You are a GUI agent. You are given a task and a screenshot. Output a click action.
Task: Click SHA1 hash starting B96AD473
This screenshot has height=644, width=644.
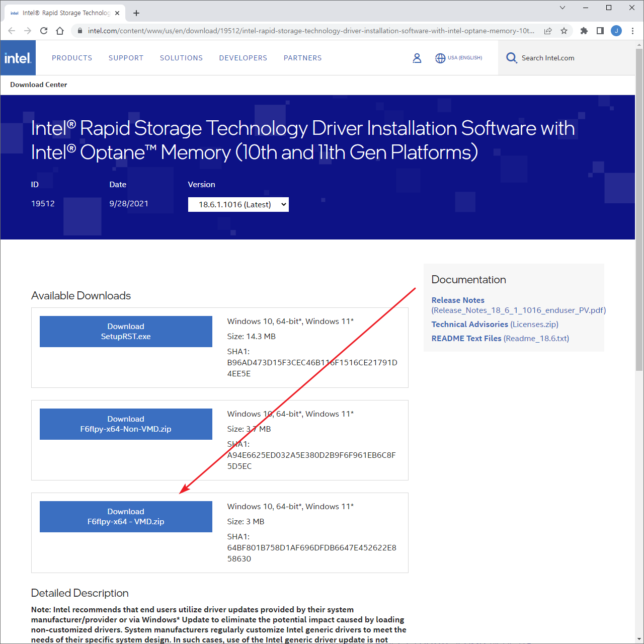[x=312, y=368]
